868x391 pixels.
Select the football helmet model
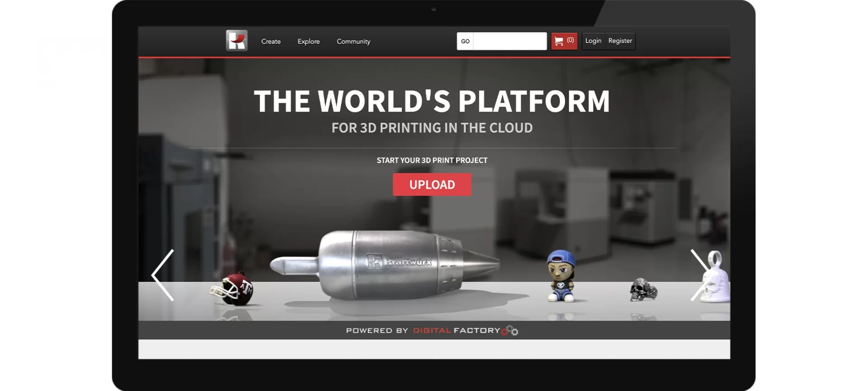click(232, 289)
